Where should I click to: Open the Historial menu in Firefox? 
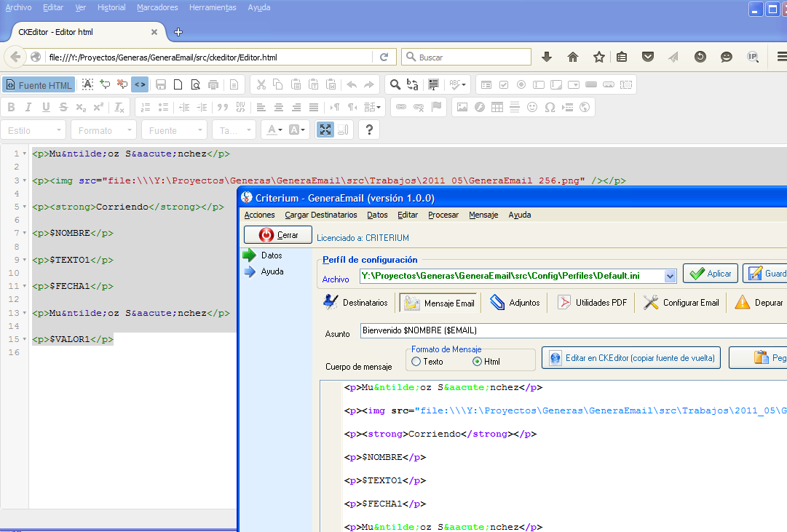(111, 7)
